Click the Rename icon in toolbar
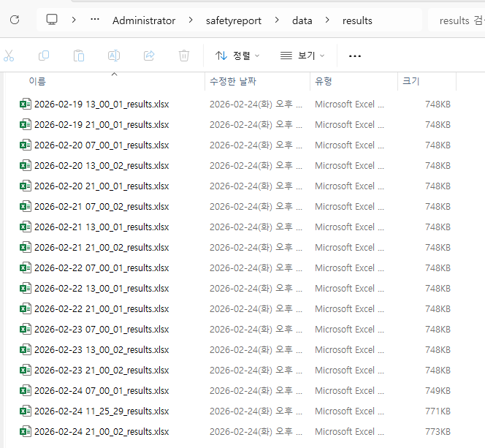This screenshot has height=448, width=485. [x=114, y=56]
